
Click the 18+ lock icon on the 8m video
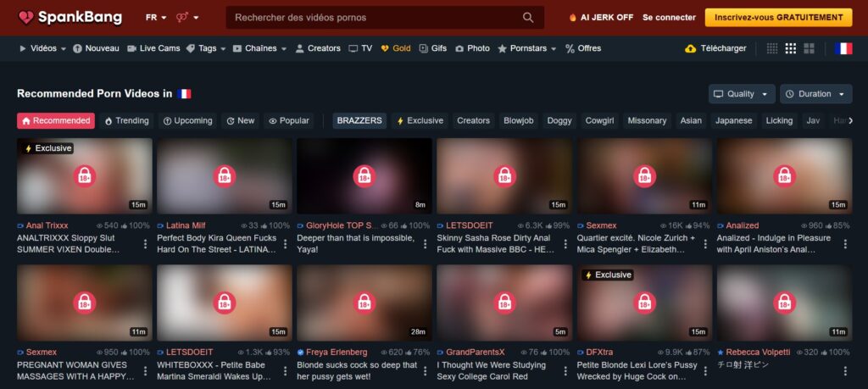(x=364, y=176)
